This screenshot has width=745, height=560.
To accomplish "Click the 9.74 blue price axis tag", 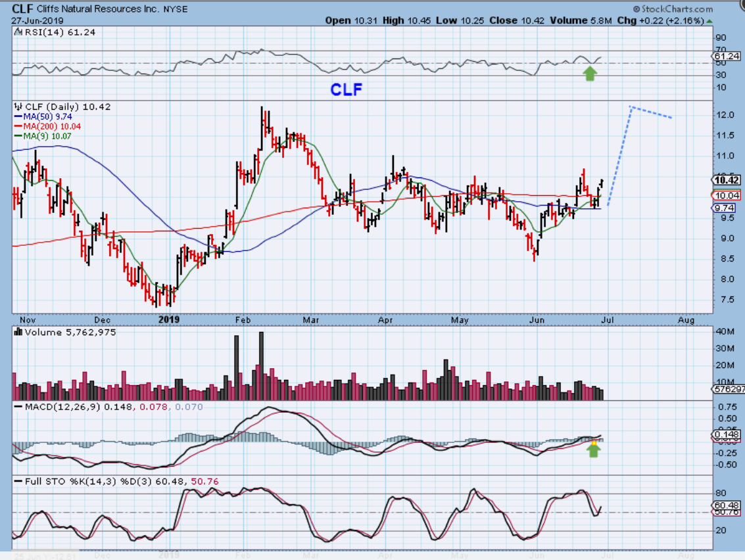I will 724,208.
